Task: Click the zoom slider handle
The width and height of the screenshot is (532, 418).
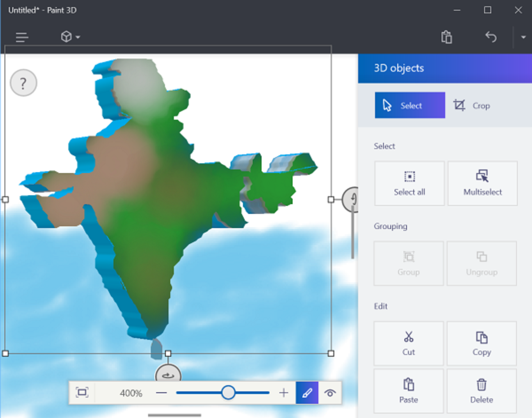Action: pos(228,392)
